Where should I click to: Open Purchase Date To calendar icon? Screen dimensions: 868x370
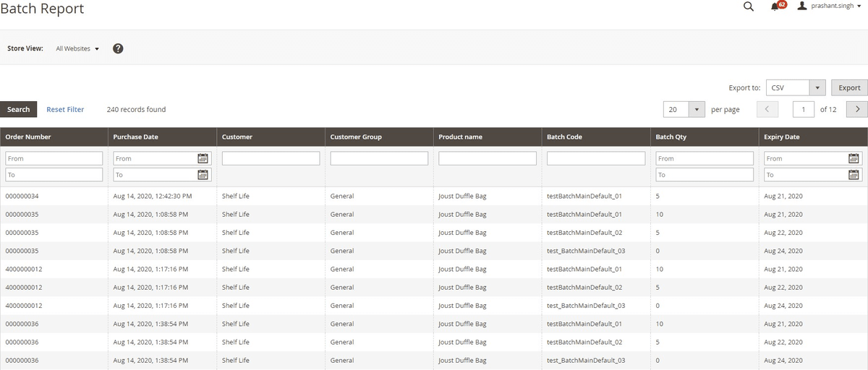point(203,175)
